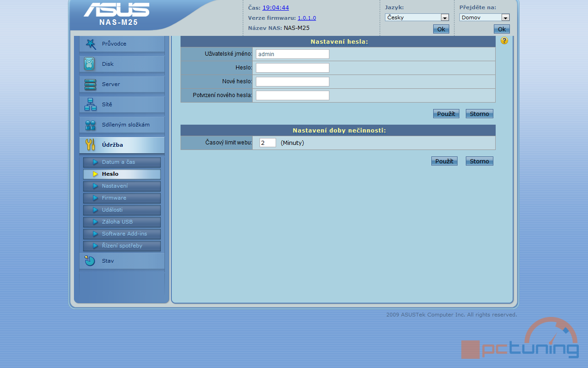Image resolution: width=588 pixels, height=368 pixels.
Task: Click the time link 19:04:44
Action: click(276, 8)
